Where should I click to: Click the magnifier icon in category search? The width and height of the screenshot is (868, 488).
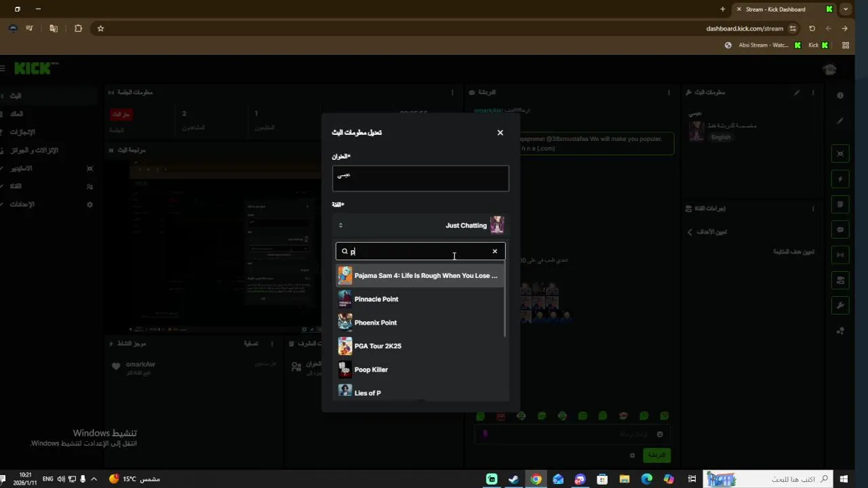click(x=344, y=251)
